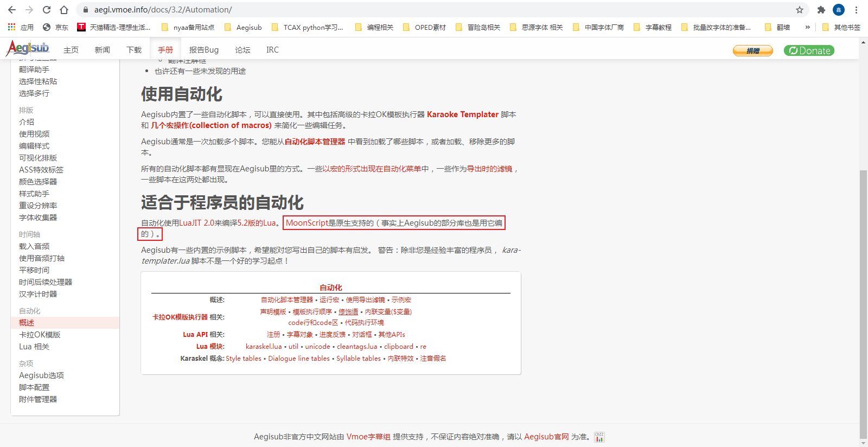The image size is (868, 447).
Task: Open 下载 navigation item
Action: coord(134,50)
